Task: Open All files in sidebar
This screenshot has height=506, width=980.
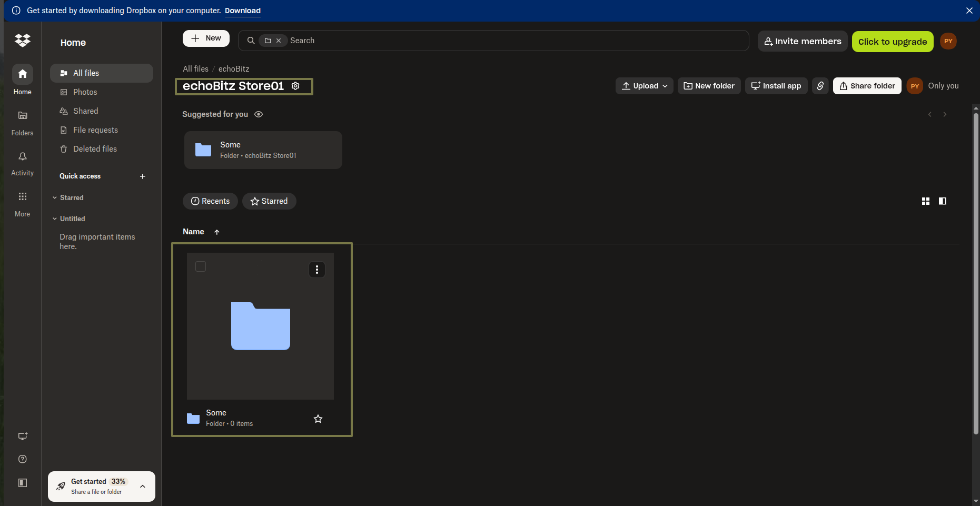Action: (x=102, y=73)
